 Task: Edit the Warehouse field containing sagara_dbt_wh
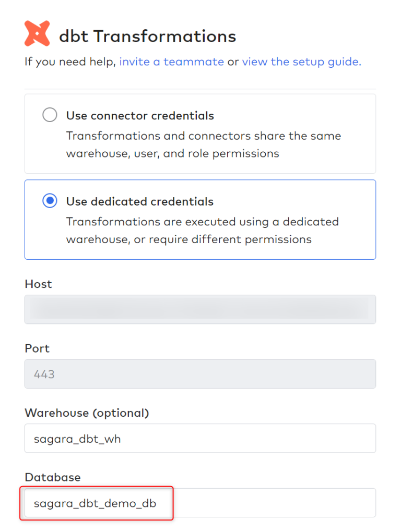(200, 438)
